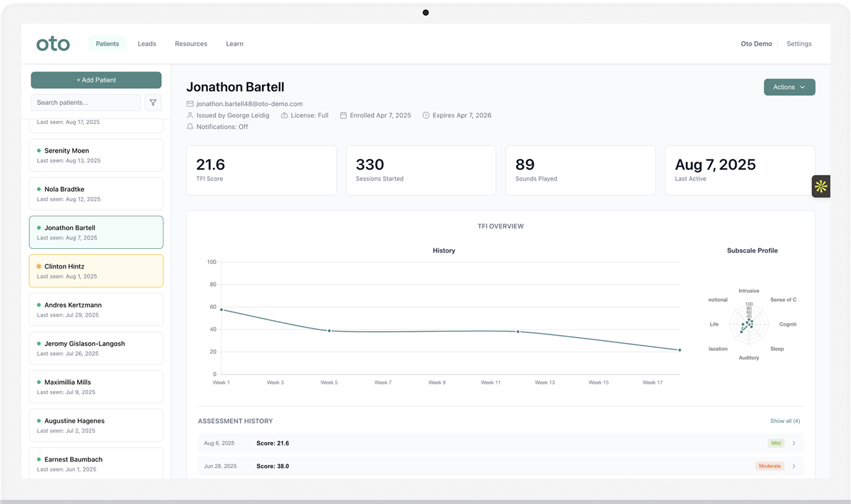Select patient Andres Kertzmann
Viewport: 851px width, 504px height.
96,310
